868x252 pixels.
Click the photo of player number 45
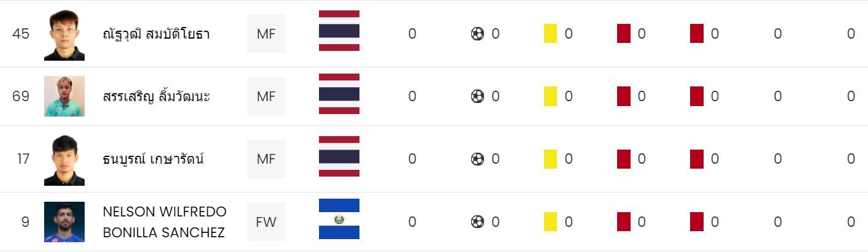click(x=64, y=35)
